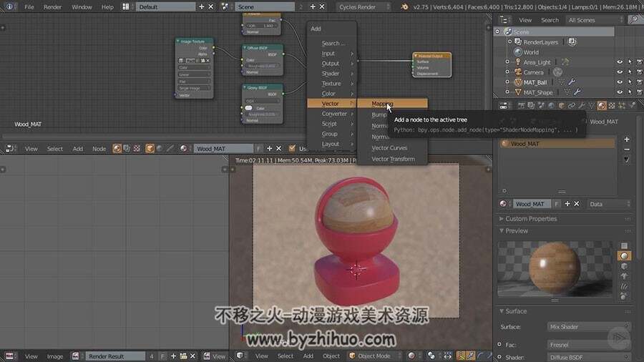Open the Render menu
Image resolution: width=644 pixels, height=362 pixels.
[x=52, y=6]
